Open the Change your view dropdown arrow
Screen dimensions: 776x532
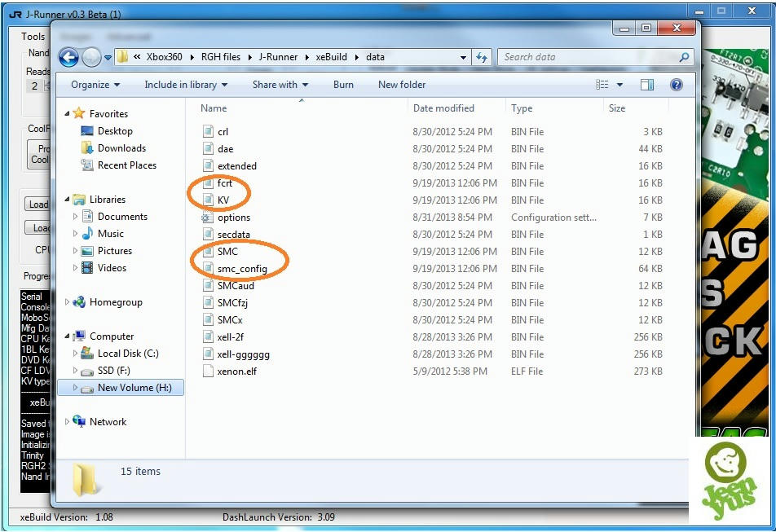(619, 85)
